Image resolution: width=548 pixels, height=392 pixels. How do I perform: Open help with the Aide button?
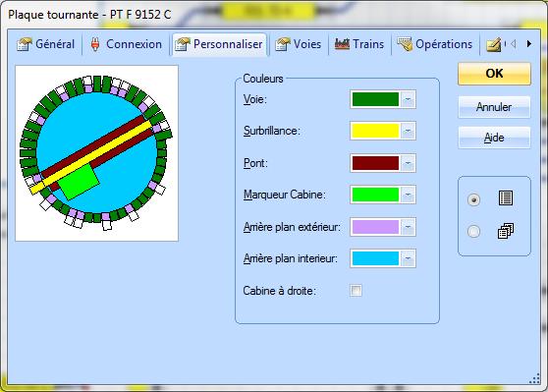coord(494,138)
